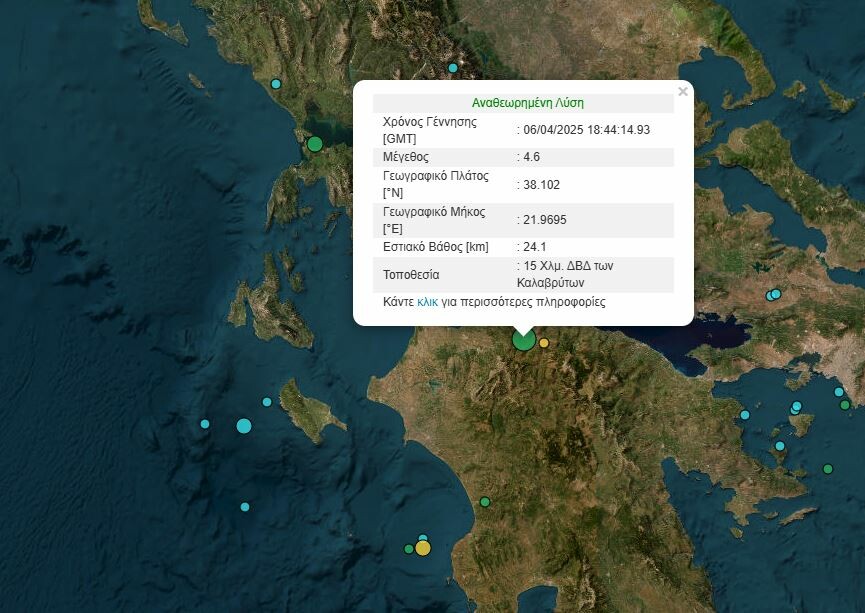Select the small cyan marker just above yellow offshore marker
This screenshot has height=613, width=865.
tap(423, 538)
